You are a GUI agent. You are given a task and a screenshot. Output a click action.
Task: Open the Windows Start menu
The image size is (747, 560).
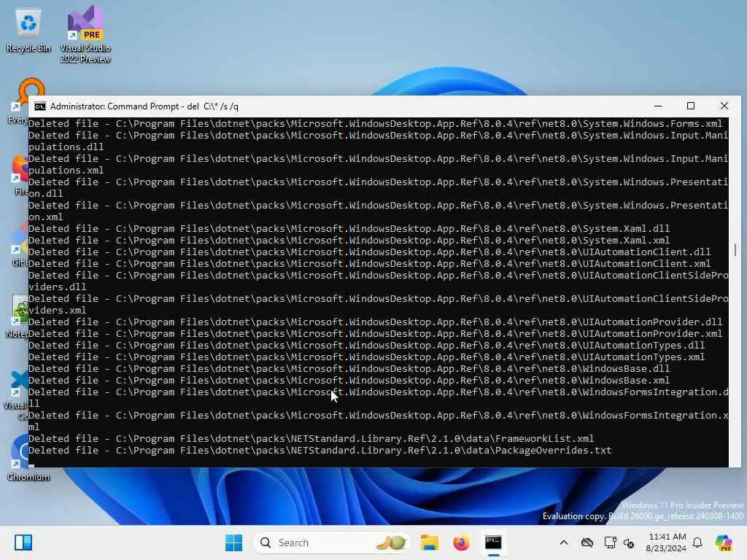click(233, 542)
